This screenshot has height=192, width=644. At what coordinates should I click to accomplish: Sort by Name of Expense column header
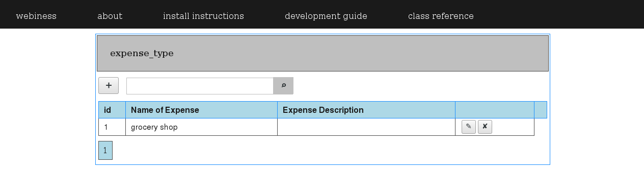tap(201, 110)
